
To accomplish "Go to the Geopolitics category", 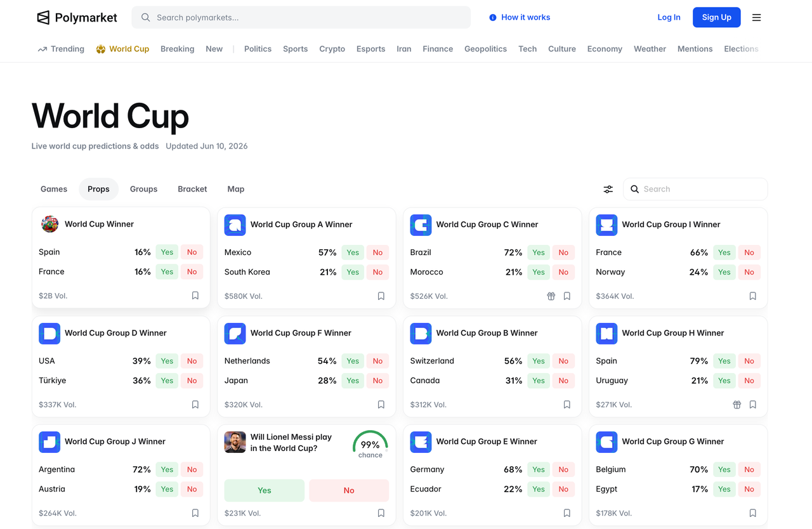I will tap(485, 49).
